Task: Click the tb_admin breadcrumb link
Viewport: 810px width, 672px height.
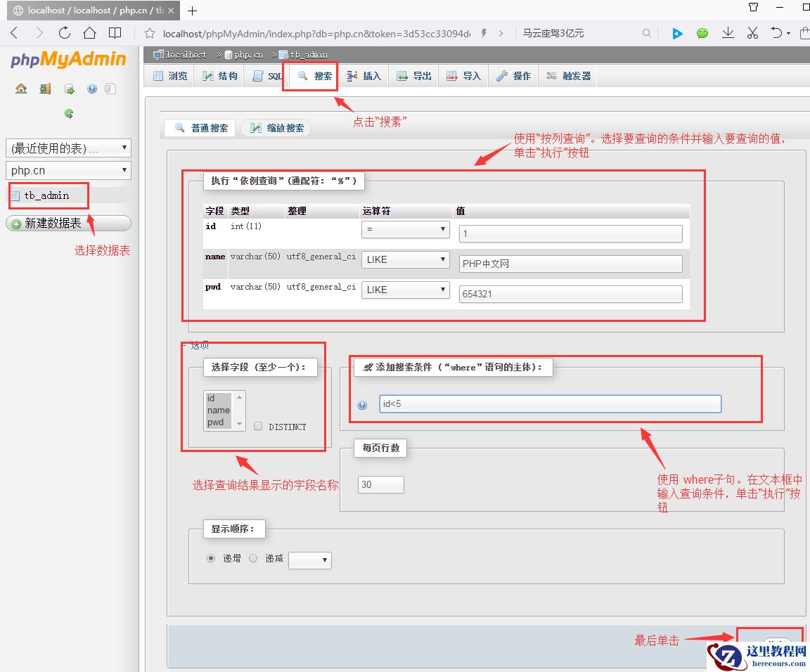Action: (309, 55)
